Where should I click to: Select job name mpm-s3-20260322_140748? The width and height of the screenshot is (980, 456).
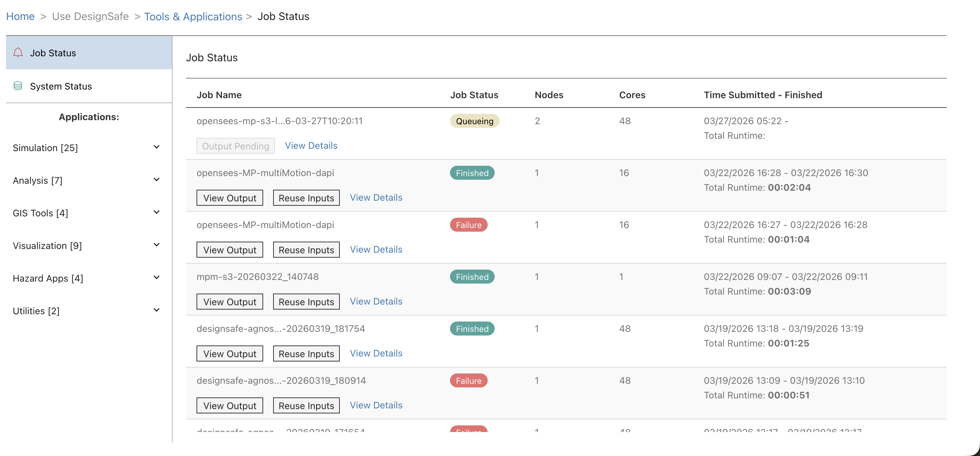(x=257, y=277)
